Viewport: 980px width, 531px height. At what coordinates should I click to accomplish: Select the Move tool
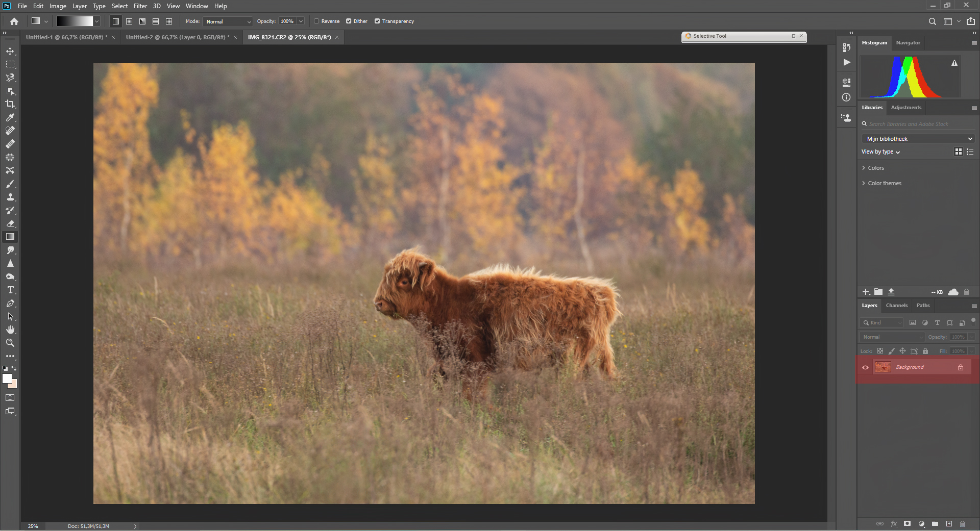tap(10, 52)
